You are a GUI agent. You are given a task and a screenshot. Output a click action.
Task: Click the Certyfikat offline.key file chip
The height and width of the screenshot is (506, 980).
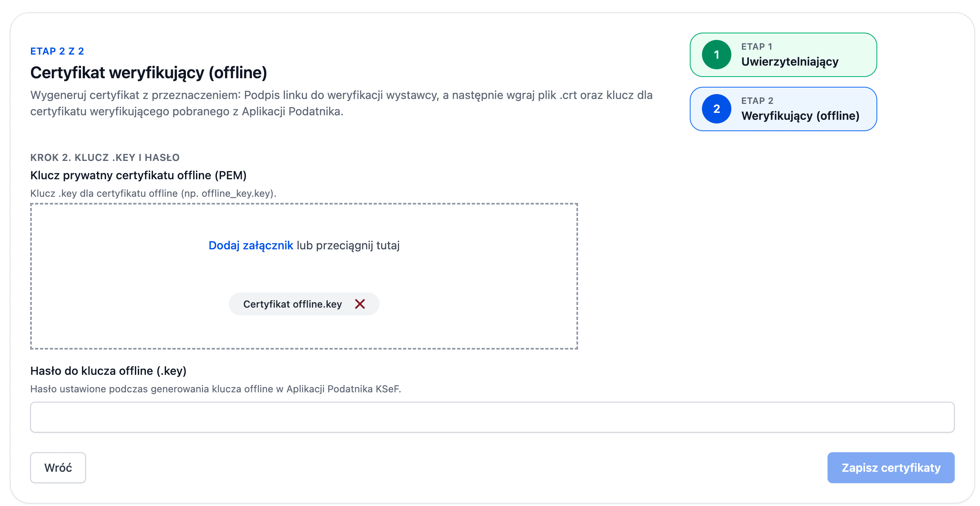(292, 304)
